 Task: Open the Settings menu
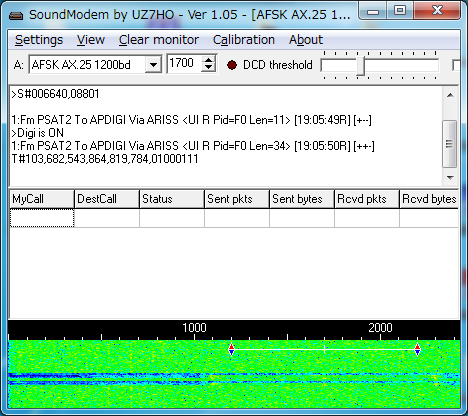39,40
